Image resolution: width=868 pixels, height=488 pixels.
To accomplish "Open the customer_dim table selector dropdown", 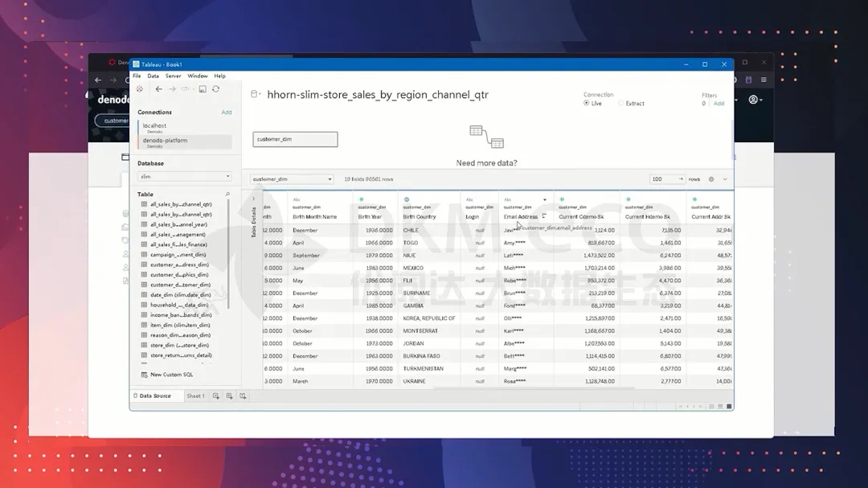I will click(291, 179).
